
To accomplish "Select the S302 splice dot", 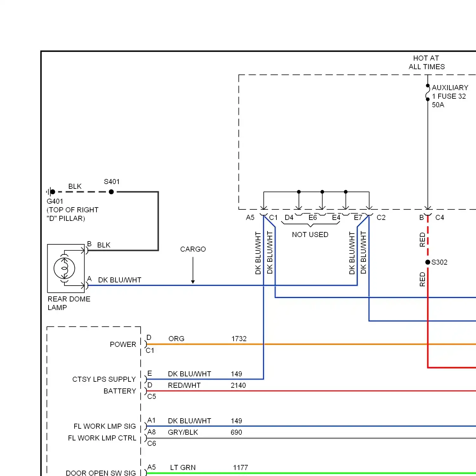I will pyautogui.click(x=428, y=262).
